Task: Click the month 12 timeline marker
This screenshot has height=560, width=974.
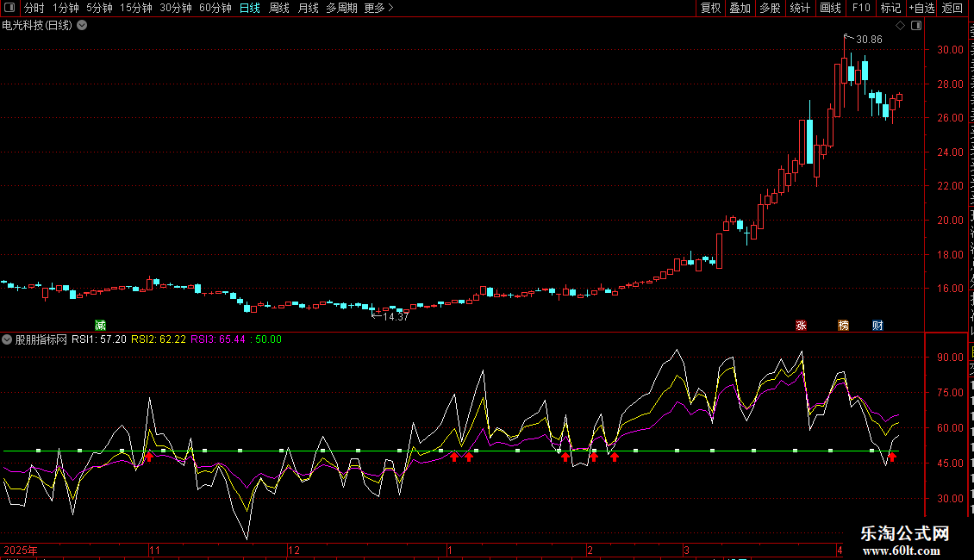Action: (x=294, y=550)
